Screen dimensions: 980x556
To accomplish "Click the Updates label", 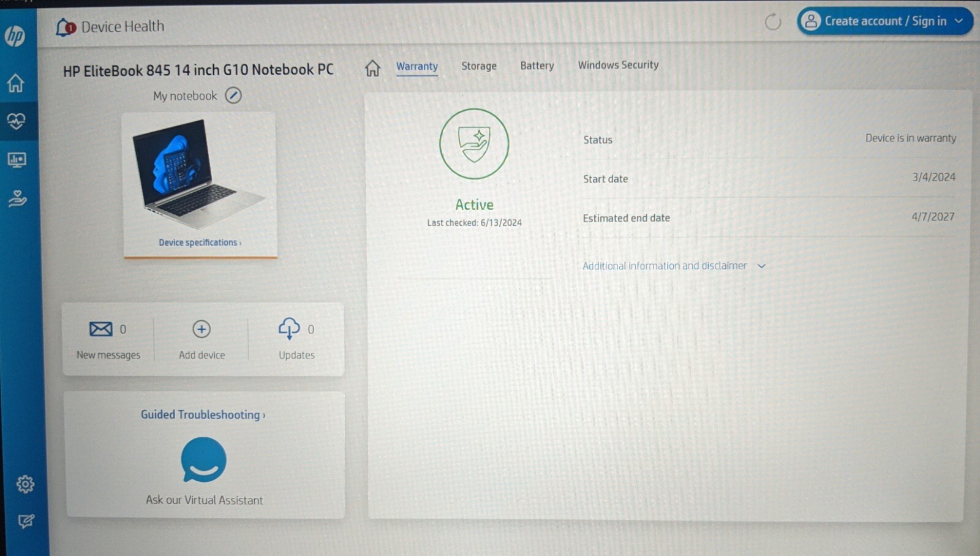I will [296, 355].
